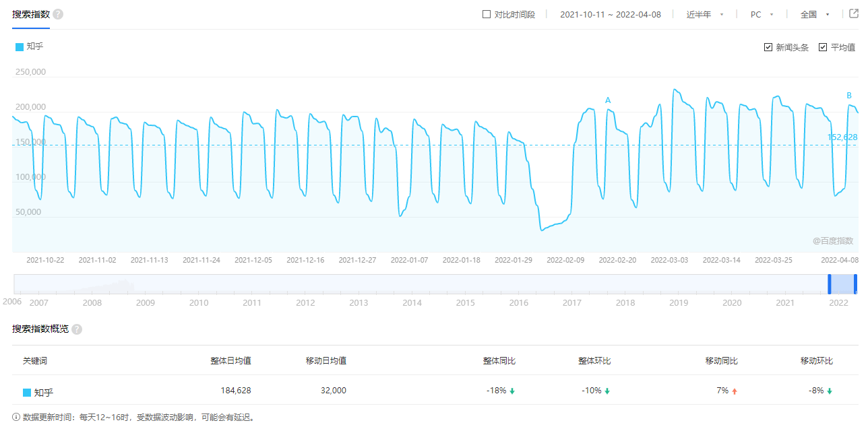Uncheck the 新闻头条 checkbox
Image resolution: width=868 pixels, height=429 pixels.
point(768,47)
